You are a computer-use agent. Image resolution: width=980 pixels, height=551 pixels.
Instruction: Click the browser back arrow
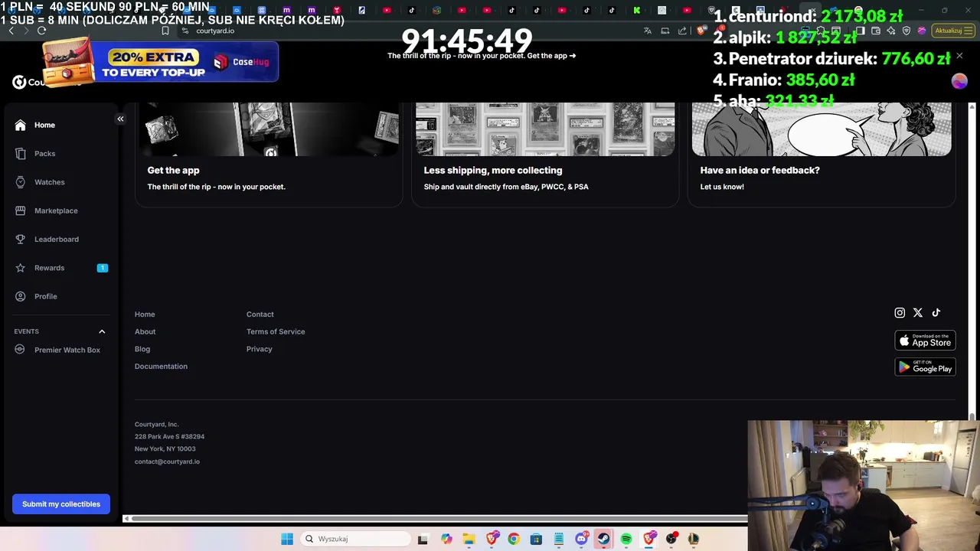[11, 31]
